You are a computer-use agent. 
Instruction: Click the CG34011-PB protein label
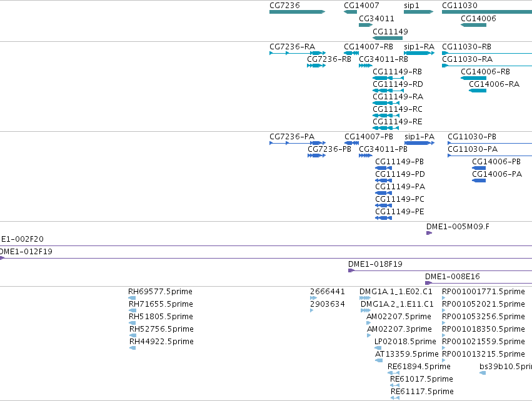(383, 149)
